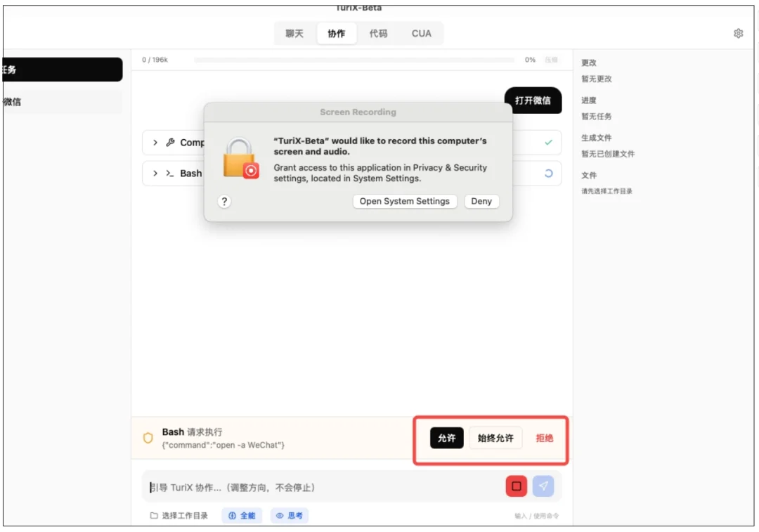Click the green checkmark on the completed step

pos(549,143)
